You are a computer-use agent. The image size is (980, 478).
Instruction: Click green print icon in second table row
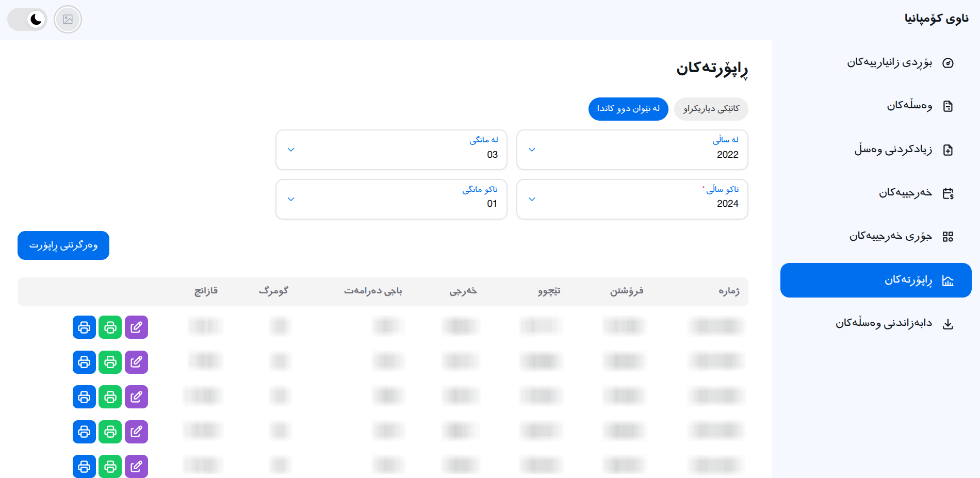pyautogui.click(x=110, y=362)
